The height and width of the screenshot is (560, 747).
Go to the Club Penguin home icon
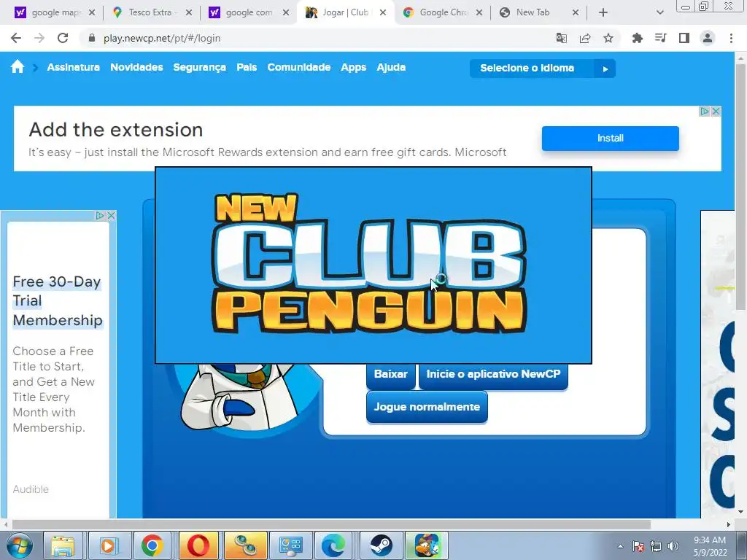click(x=18, y=67)
